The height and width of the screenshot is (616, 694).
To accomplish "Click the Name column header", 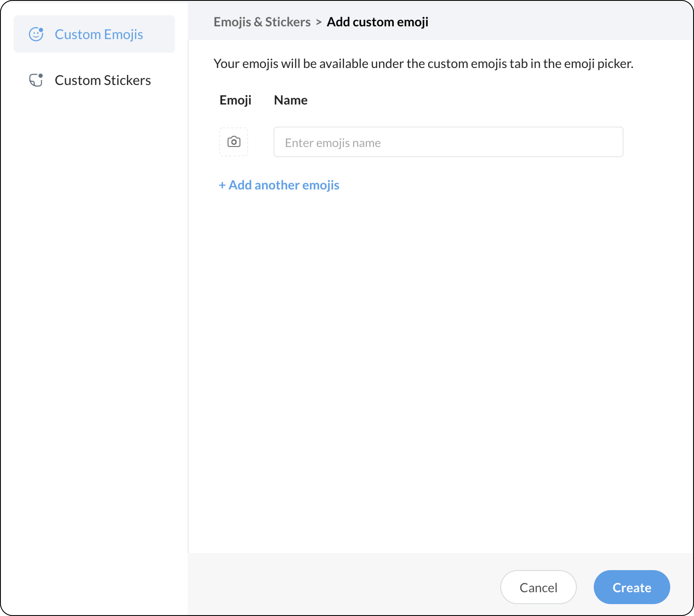I will coord(291,100).
